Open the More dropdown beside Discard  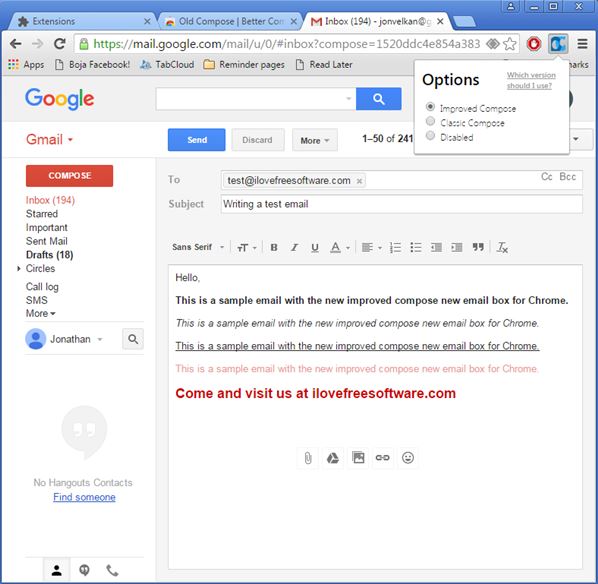pyautogui.click(x=315, y=140)
